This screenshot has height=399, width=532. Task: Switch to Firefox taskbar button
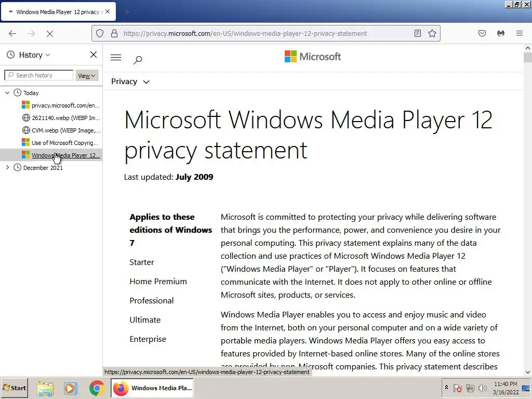coord(153,388)
